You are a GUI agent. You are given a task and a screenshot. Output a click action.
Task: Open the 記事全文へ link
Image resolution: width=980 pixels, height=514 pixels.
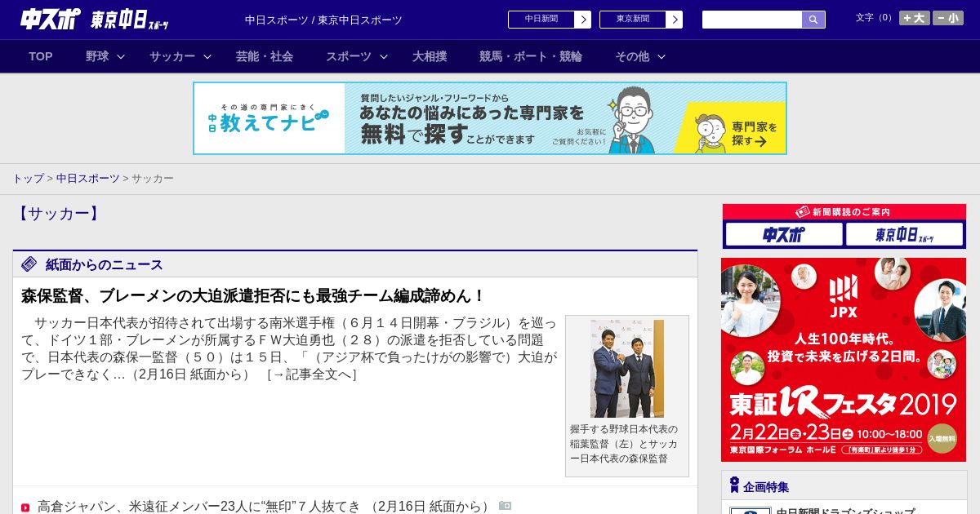pos(312,374)
